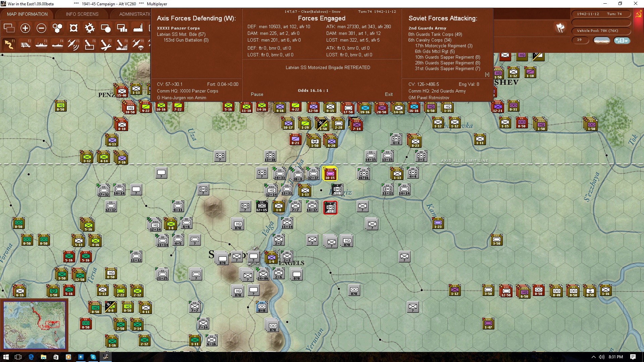Expand the Soviet attackers list arrow
This screenshot has height=362, width=644.
[487, 74]
